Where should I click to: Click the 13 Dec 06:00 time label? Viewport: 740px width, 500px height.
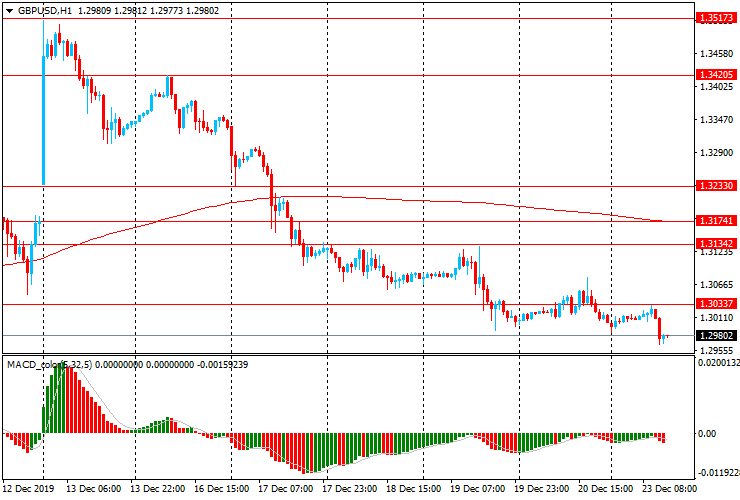click(94, 489)
